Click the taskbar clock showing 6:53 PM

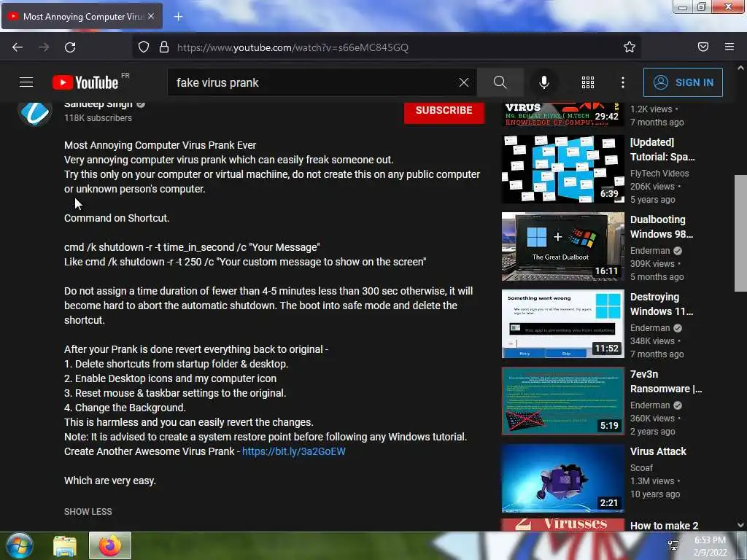click(x=710, y=546)
